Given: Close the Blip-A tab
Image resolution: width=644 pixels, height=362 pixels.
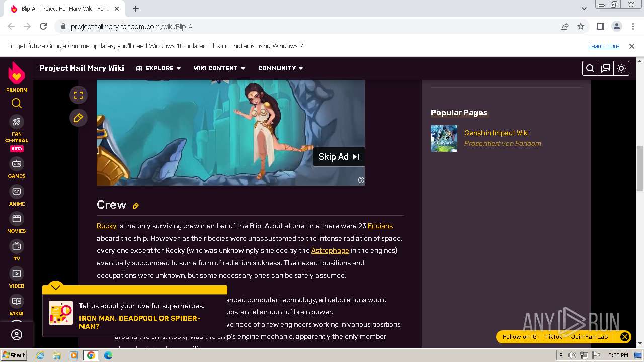Looking at the screenshot, I should [x=117, y=9].
